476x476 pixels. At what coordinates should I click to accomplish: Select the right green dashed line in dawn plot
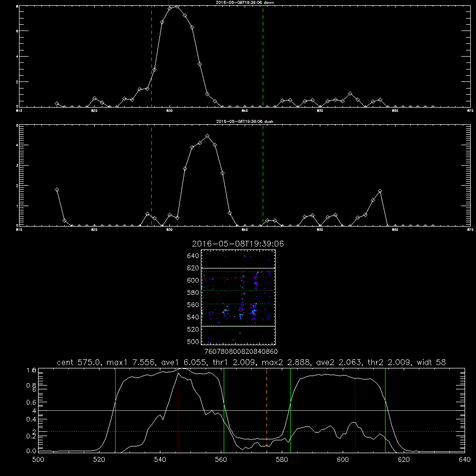(x=263, y=57)
